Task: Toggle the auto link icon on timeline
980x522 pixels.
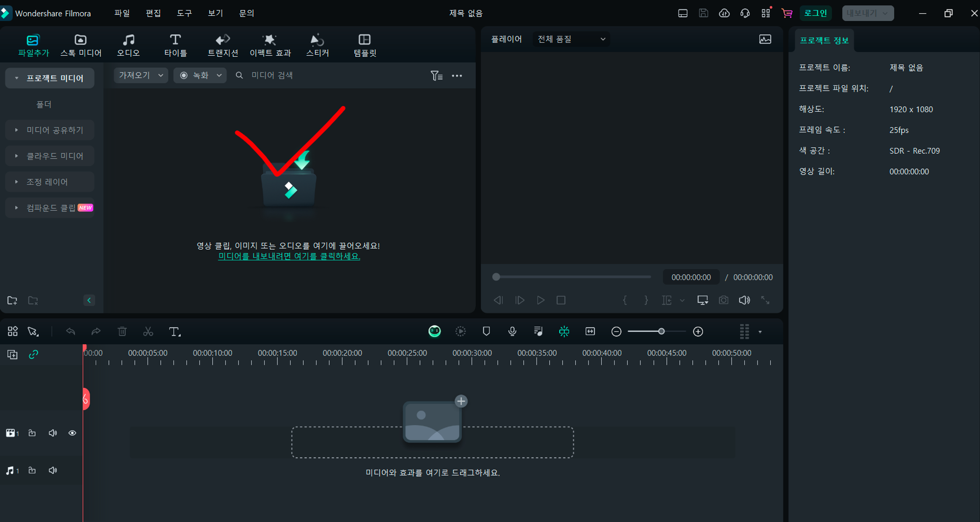Action: 33,355
